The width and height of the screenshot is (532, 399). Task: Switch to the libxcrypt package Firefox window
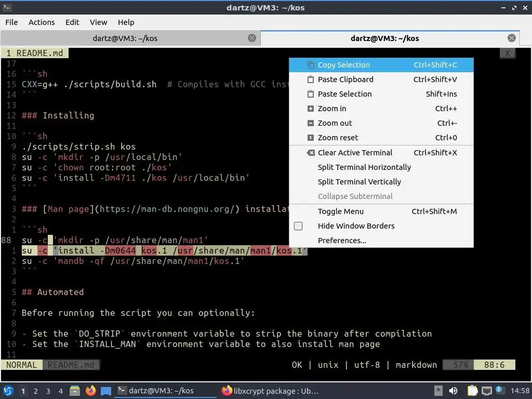(270, 391)
